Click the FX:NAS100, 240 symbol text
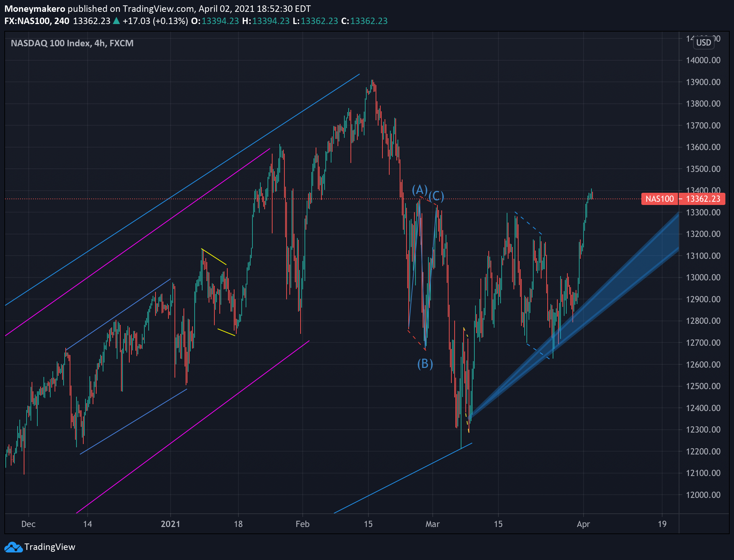This screenshot has height=560, width=734. point(37,21)
